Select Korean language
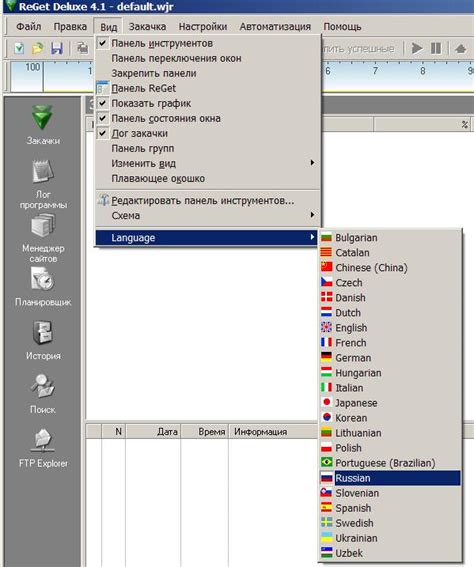 390,418
